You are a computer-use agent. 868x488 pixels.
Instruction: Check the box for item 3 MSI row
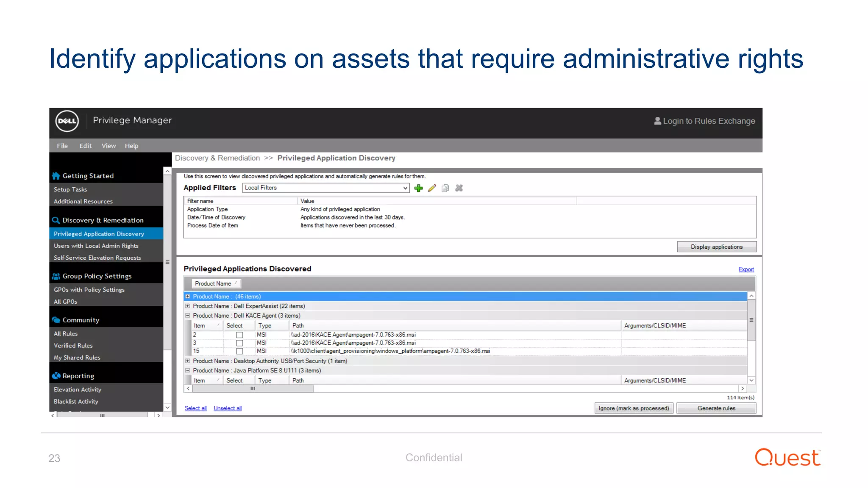pos(239,343)
